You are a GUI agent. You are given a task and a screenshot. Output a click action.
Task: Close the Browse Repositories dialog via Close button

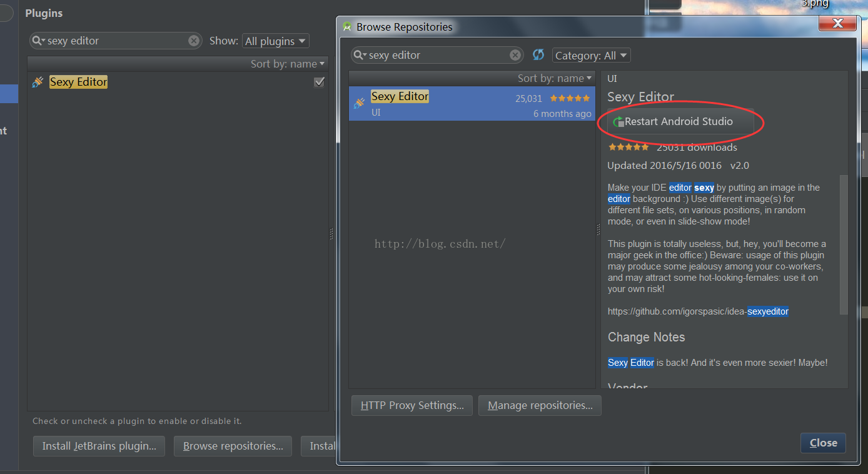click(x=823, y=443)
